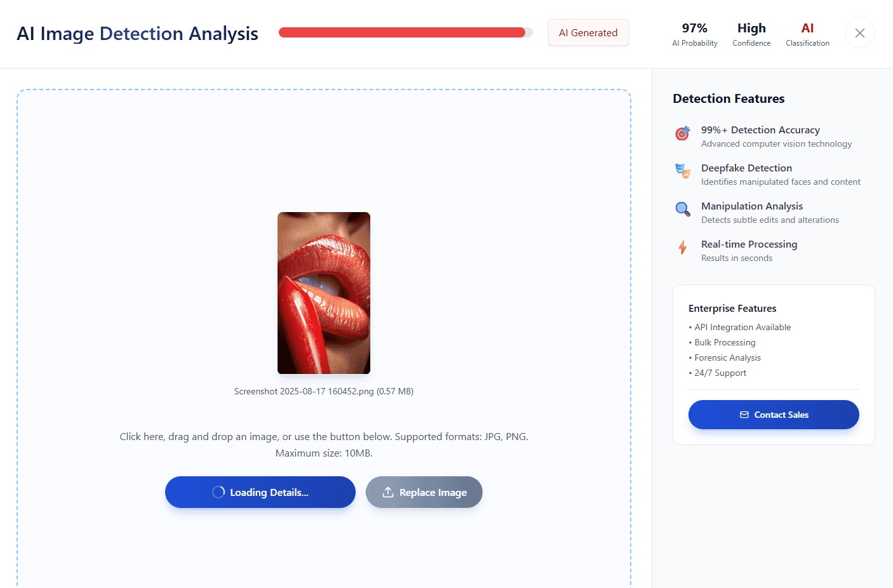
Task: Click the Deepfake Detection title
Action: [746, 168]
